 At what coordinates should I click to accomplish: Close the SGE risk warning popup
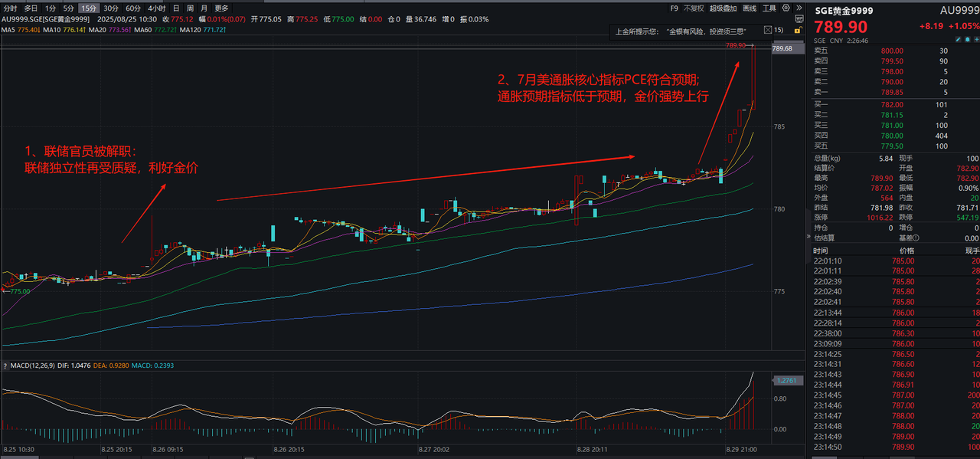[x=766, y=31]
